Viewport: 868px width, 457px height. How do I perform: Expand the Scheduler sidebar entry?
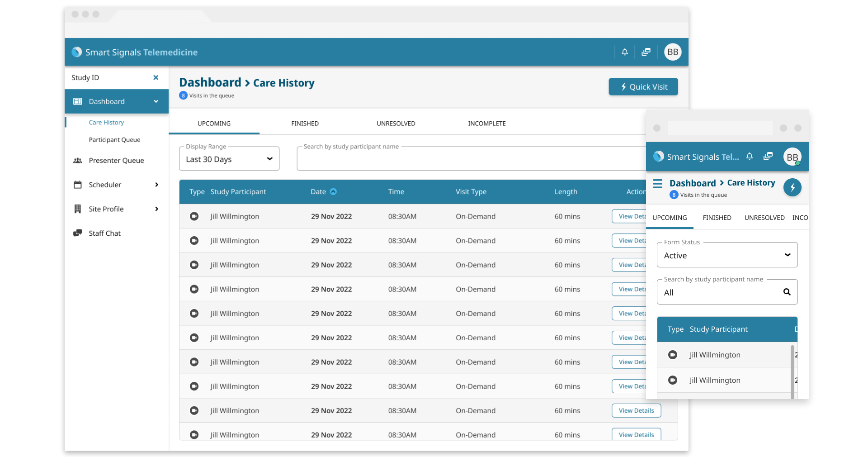(156, 185)
